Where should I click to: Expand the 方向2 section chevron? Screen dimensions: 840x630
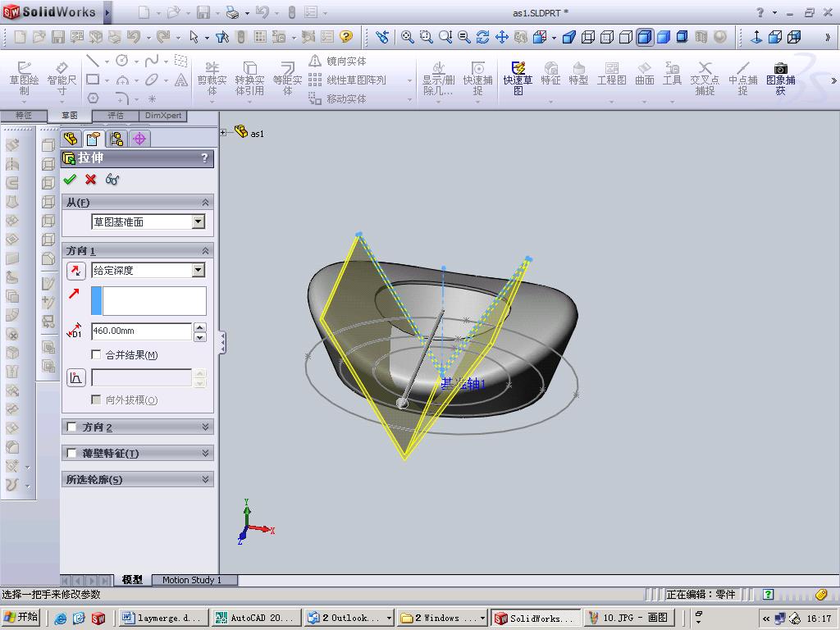(x=205, y=427)
